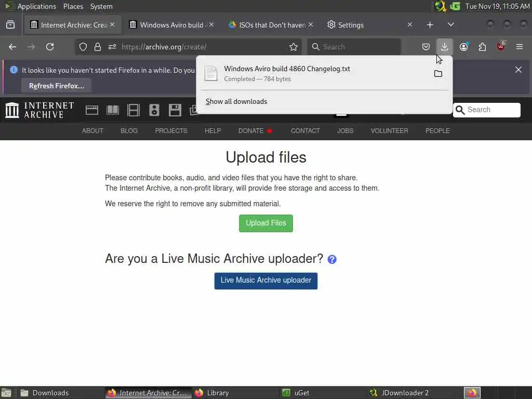Open the System menu

[x=101, y=6]
